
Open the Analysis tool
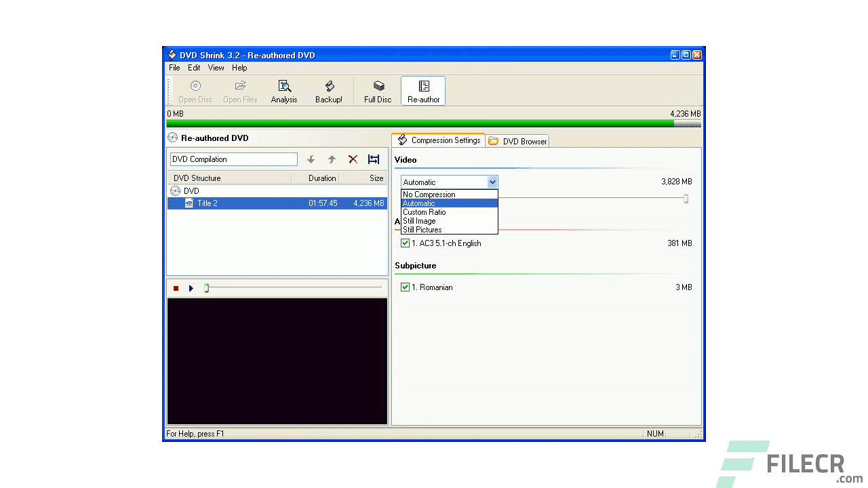[x=284, y=91]
